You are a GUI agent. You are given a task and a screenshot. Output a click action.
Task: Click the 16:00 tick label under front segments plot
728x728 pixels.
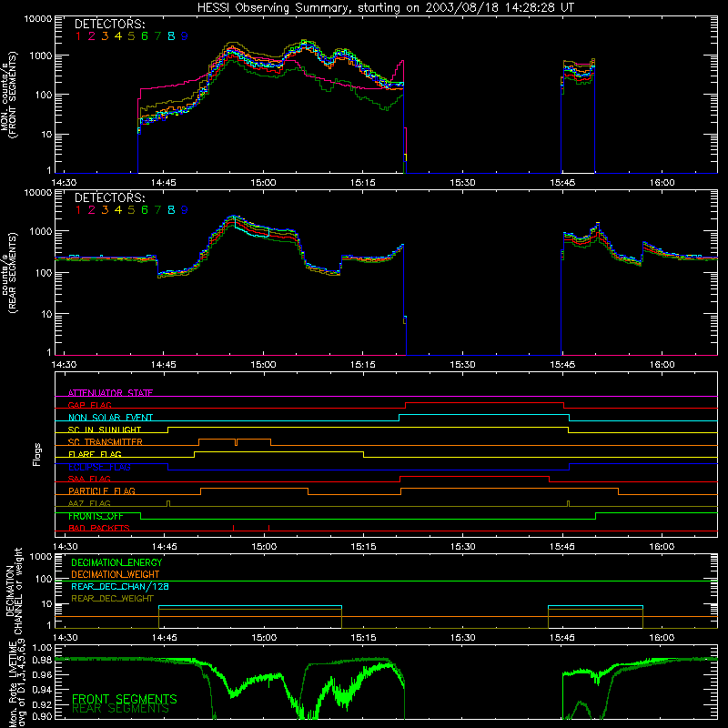coord(662,183)
